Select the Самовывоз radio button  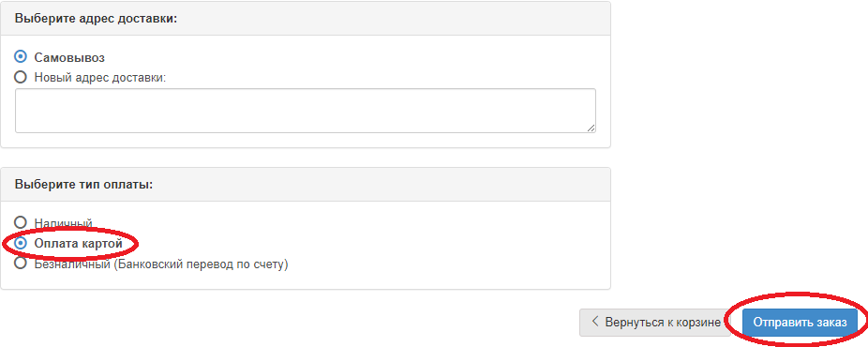(x=21, y=57)
